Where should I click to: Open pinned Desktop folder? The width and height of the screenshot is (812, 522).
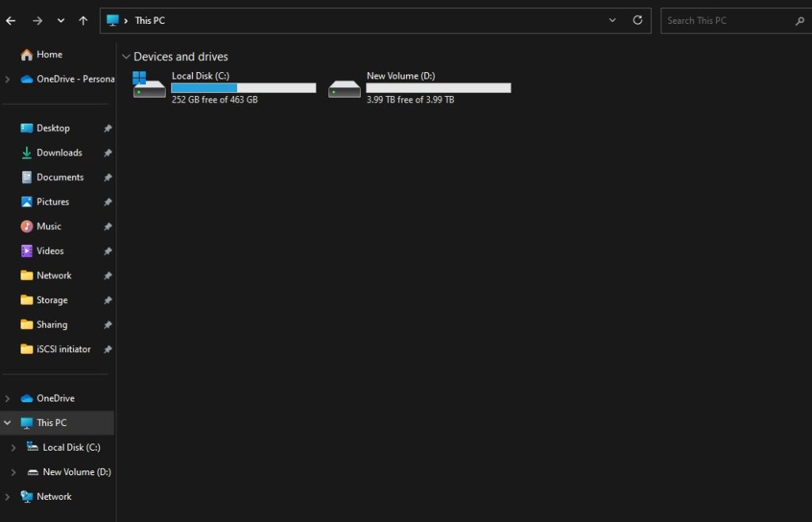click(53, 128)
